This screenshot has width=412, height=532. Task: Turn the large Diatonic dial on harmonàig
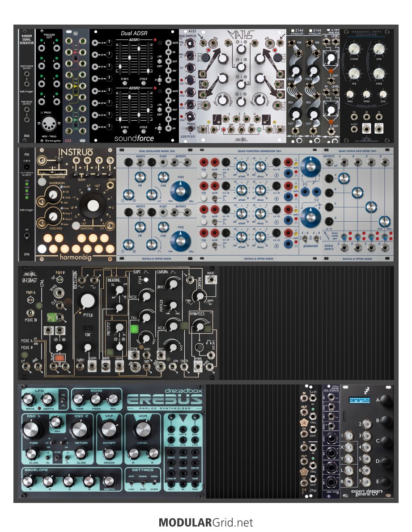pos(93,206)
